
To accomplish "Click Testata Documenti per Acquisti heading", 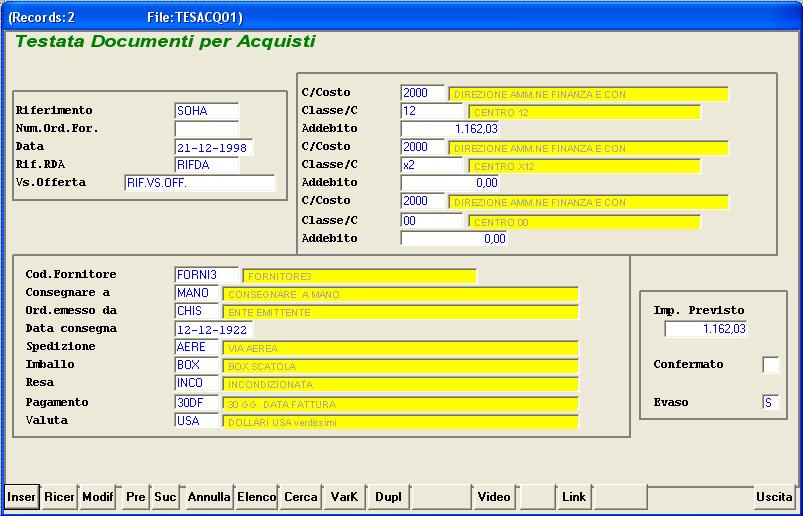I will point(166,41).
